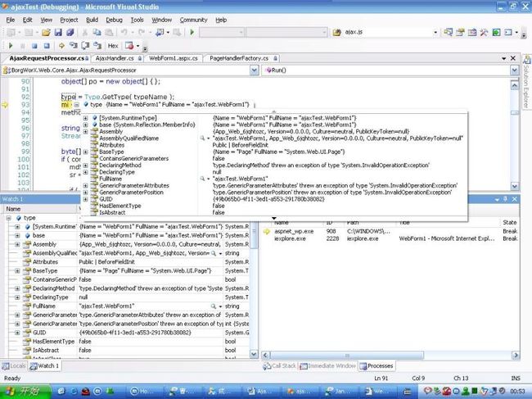
Task: Click the Breakpoints window icon
Action: [x=129, y=46]
